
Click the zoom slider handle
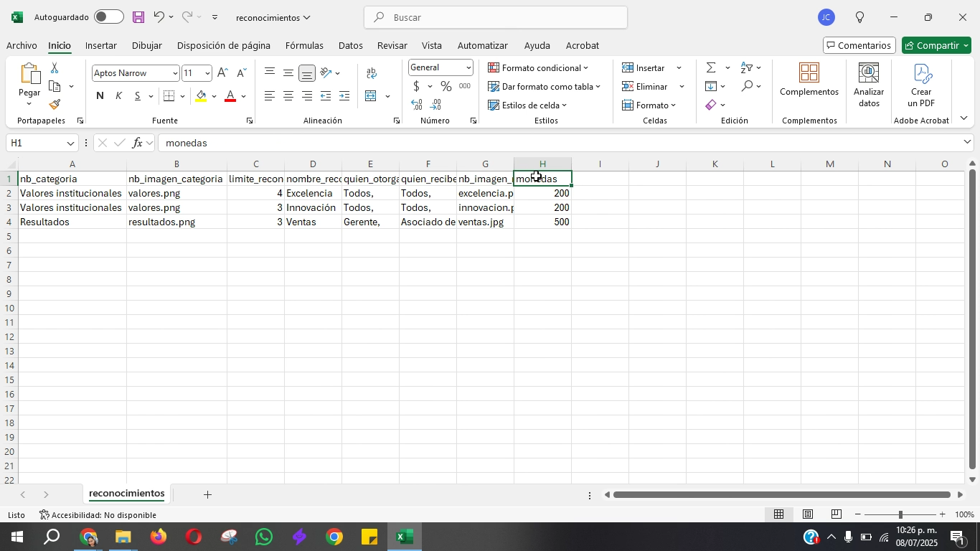pos(900,514)
